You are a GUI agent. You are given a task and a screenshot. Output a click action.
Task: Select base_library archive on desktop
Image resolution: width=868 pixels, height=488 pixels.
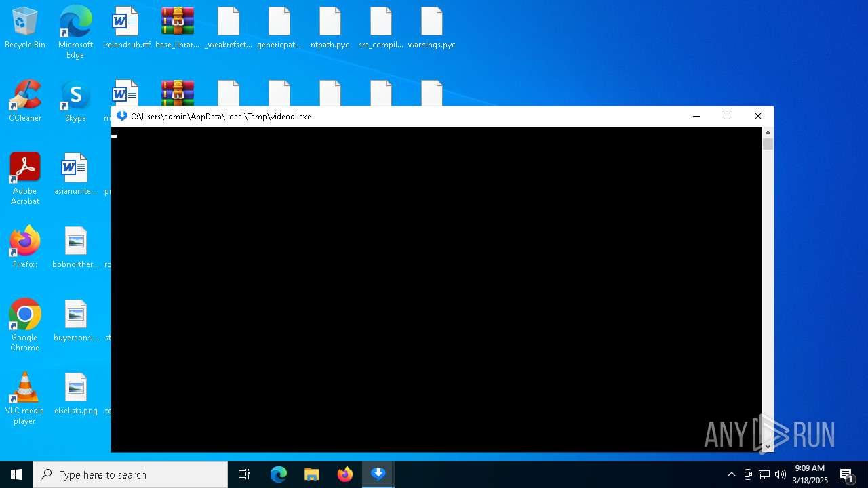[178, 28]
